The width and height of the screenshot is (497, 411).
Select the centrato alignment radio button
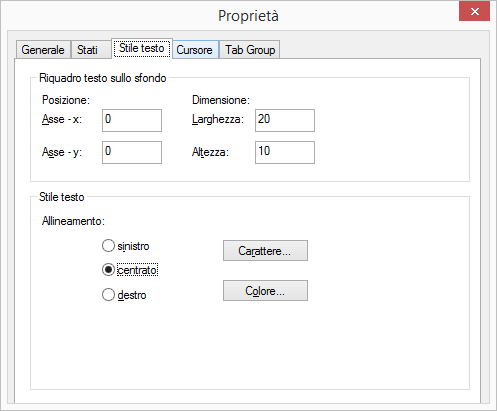pos(108,270)
